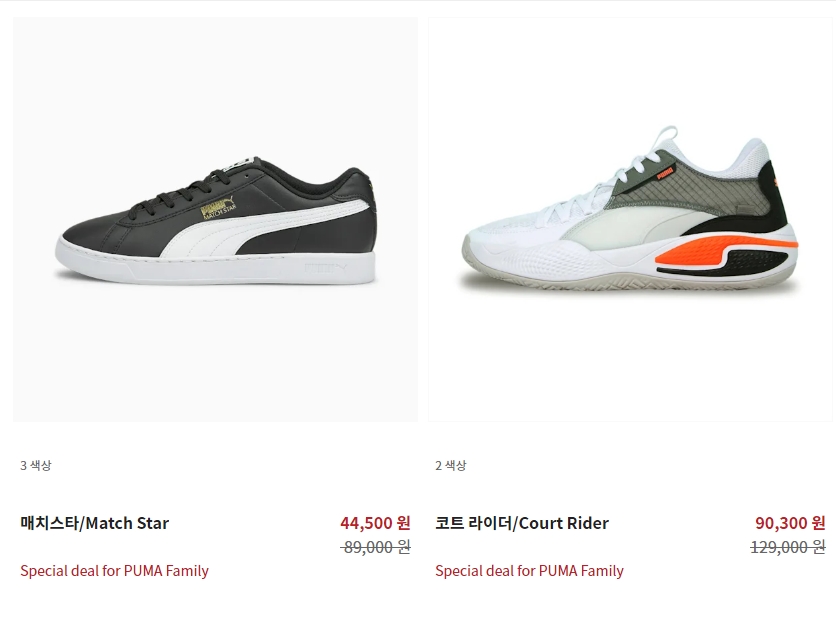Select the 2 색상 color count label
This screenshot has height=624, width=836.
pyautogui.click(x=451, y=465)
